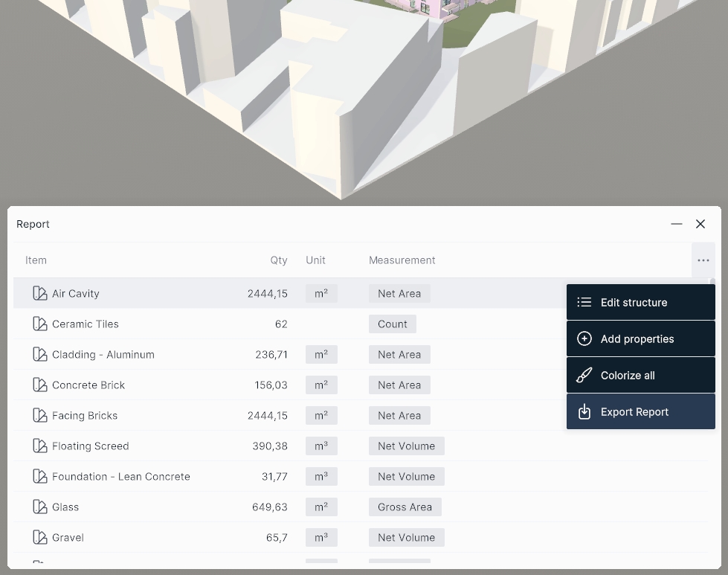
Task: Select the Gravel row label
Action: pyautogui.click(x=68, y=537)
